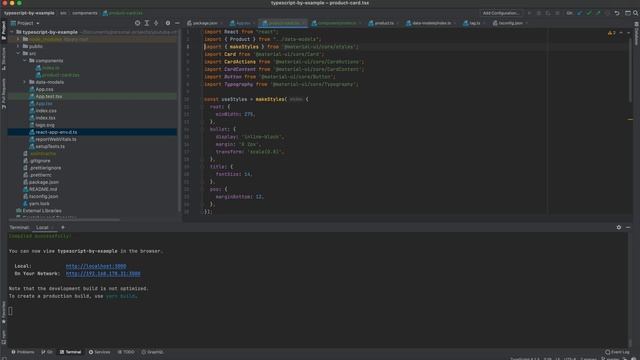Select .gitignore file in tree

(40, 161)
